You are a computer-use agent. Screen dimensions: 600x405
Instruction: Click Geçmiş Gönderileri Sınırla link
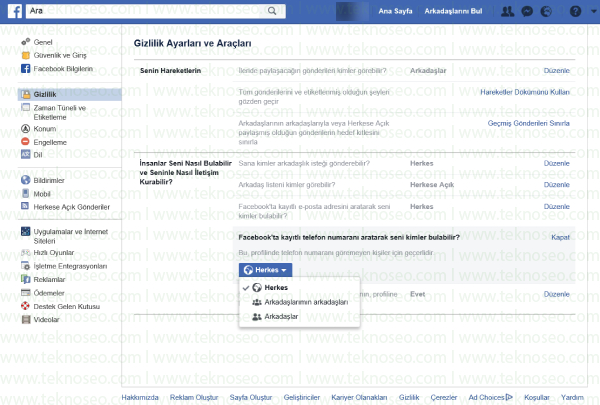528,123
